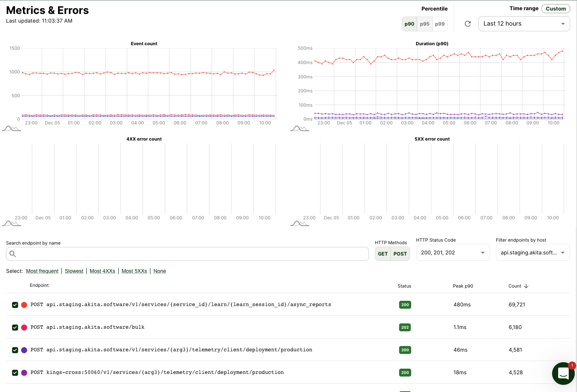This screenshot has height=392, width=577.
Task: Select the p99 percentile option
Action: click(x=439, y=24)
